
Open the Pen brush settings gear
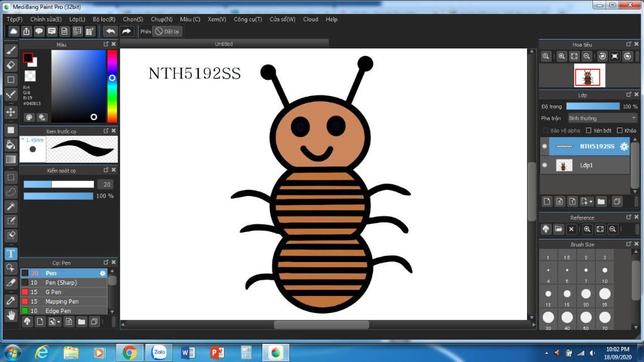(103, 273)
